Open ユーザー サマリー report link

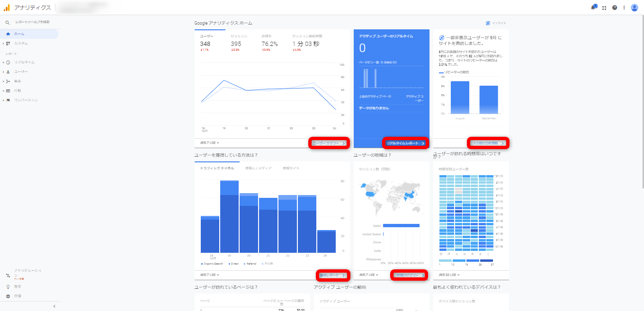click(x=329, y=143)
